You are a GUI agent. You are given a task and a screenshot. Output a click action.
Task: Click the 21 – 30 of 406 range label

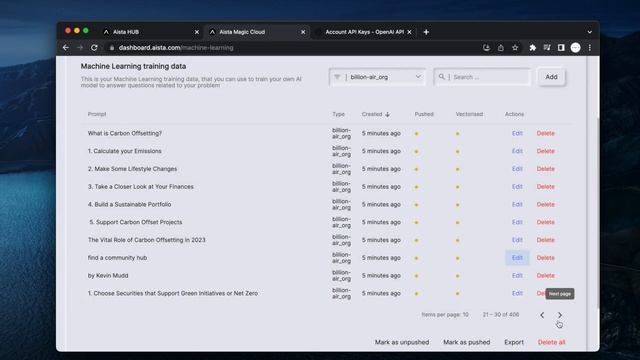(x=501, y=315)
